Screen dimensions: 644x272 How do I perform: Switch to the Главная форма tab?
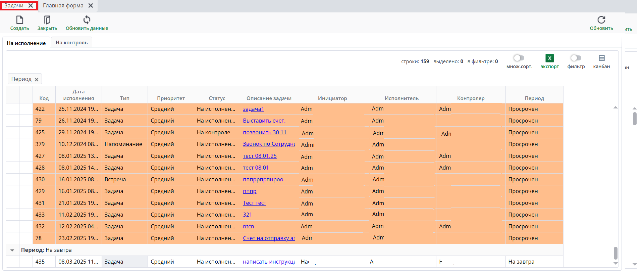click(63, 6)
